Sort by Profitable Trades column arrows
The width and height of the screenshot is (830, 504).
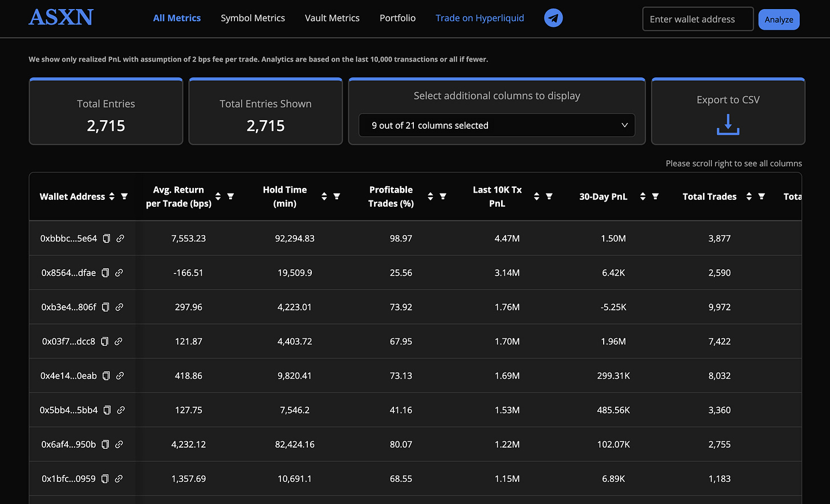coord(430,196)
